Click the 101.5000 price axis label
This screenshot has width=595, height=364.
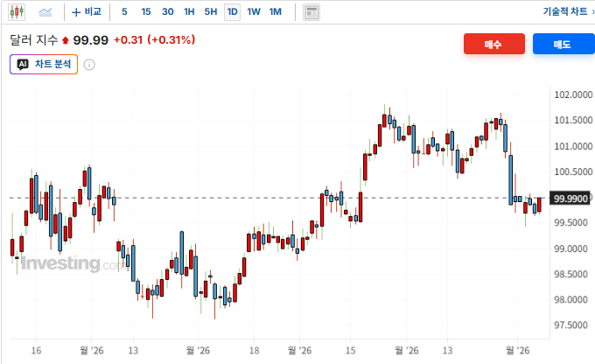(x=573, y=121)
